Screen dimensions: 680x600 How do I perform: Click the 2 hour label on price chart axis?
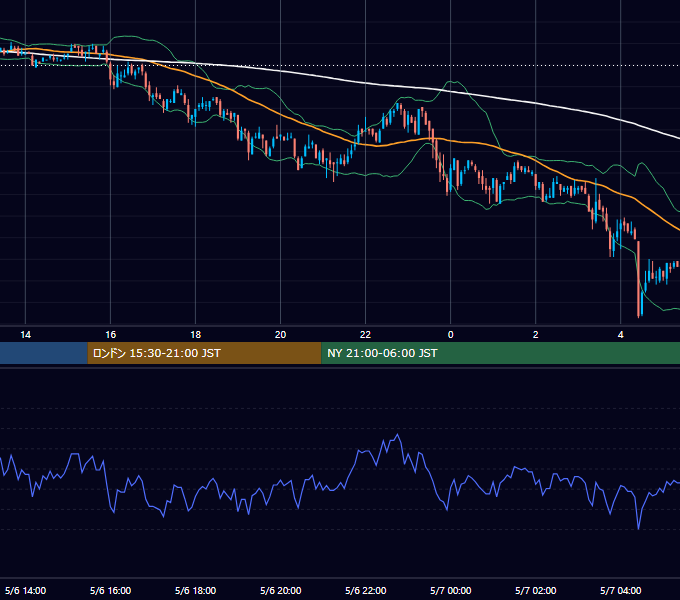(536, 335)
